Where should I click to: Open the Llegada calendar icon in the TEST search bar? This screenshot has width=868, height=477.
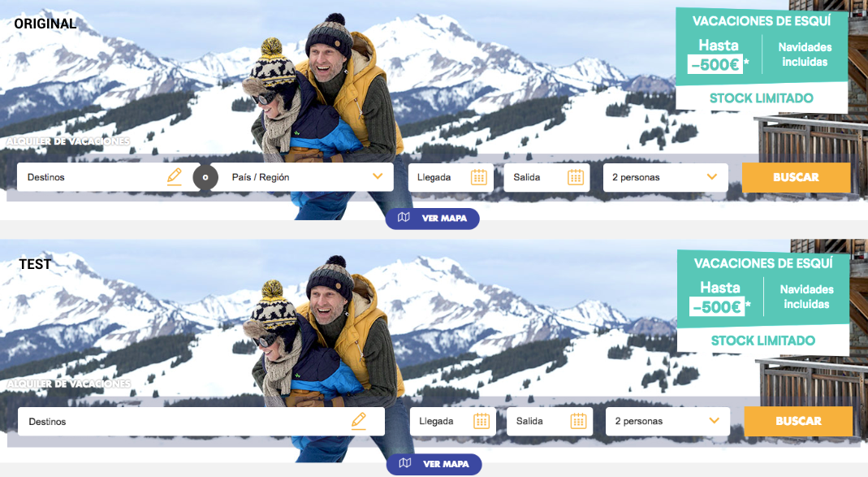point(482,421)
